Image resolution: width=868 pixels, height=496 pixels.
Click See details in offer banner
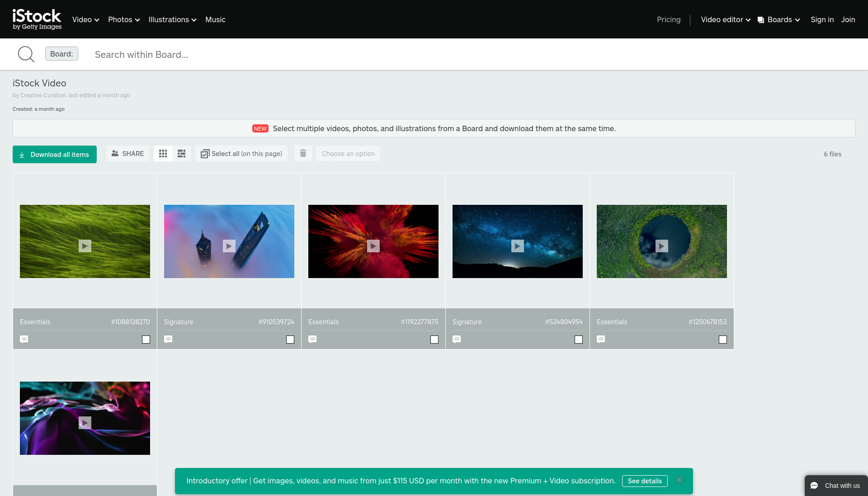[x=645, y=481]
